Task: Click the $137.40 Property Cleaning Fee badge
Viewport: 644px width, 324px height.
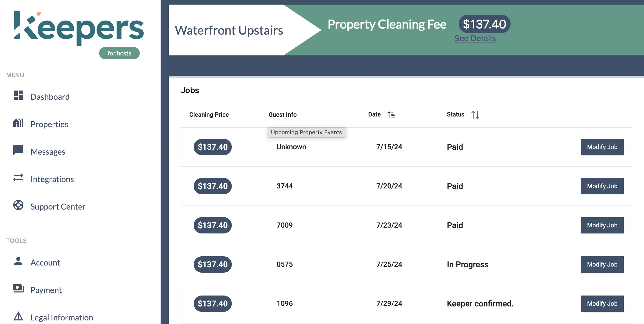Action: [484, 24]
